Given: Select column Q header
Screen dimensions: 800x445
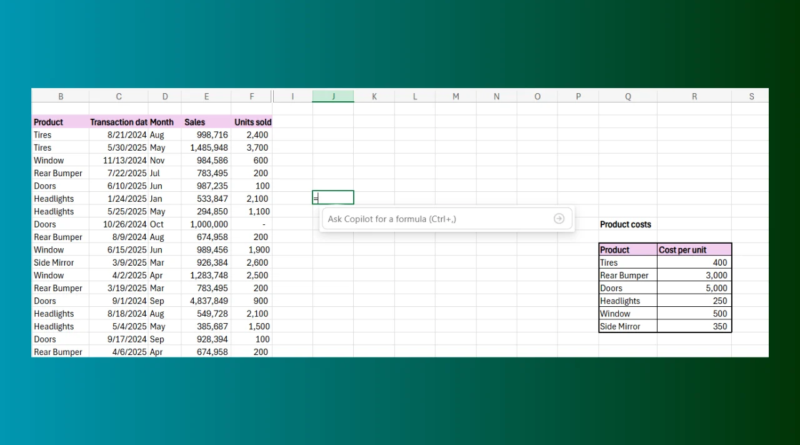Looking at the screenshot, I should (x=627, y=96).
